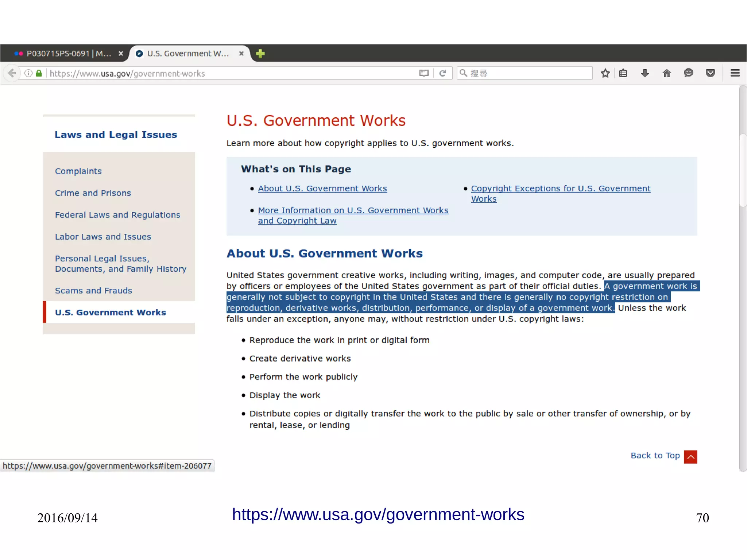Click 'Distribute copies or digitally transfer' bullet

(470, 419)
